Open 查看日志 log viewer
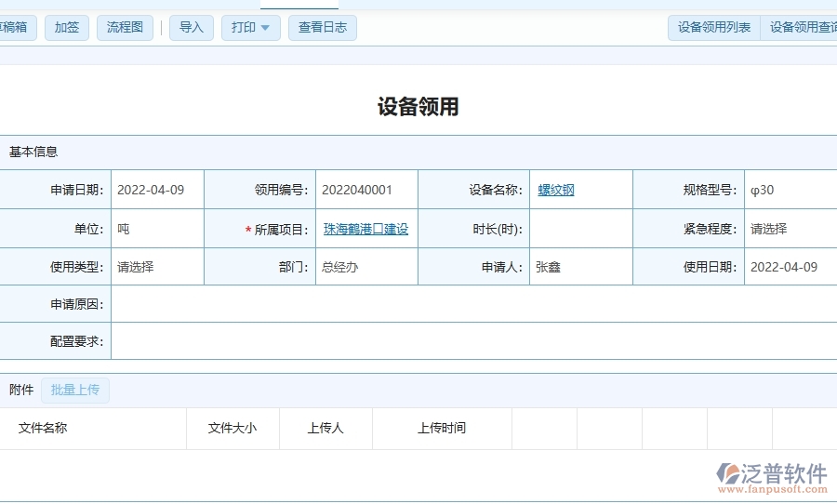The width and height of the screenshot is (837, 504). (323, 28)
